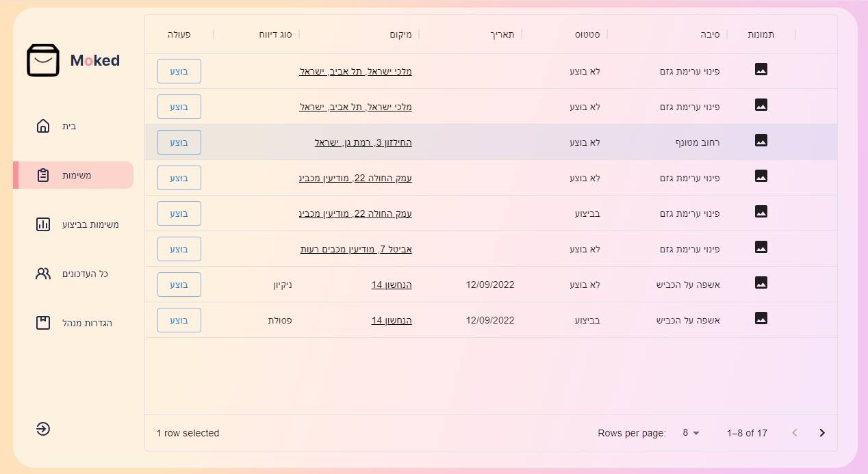View image icon for רחוב מטונף row

[761, 140]
